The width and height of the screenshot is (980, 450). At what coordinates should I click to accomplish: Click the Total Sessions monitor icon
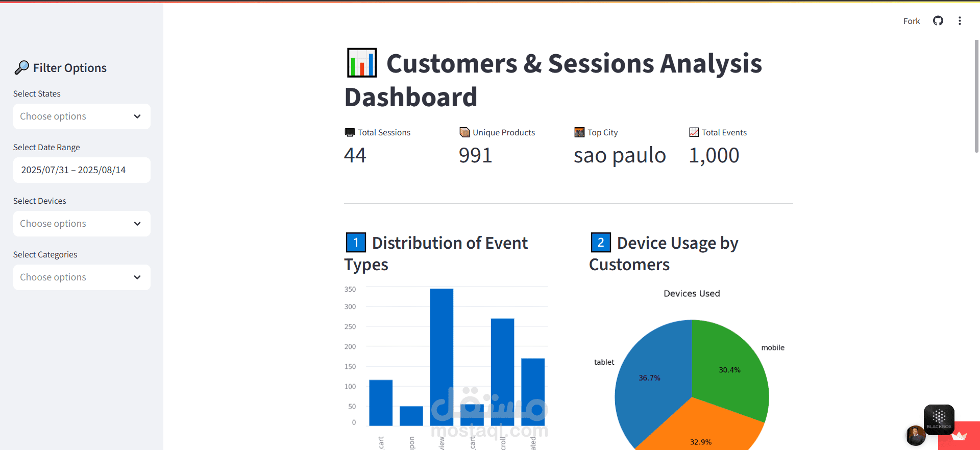point(350,132)
